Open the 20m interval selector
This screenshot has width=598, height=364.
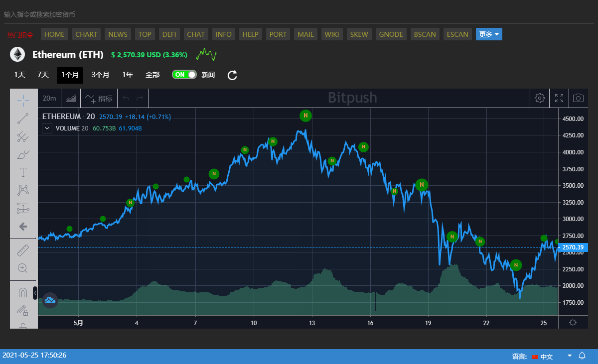coord(49,99)
